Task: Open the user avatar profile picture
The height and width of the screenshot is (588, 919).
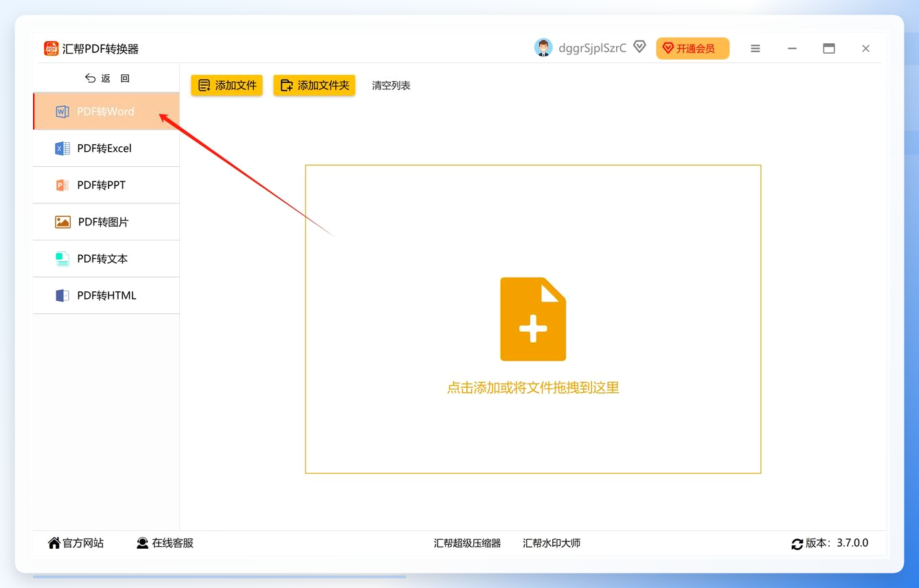Action: [x=543, y=48]
